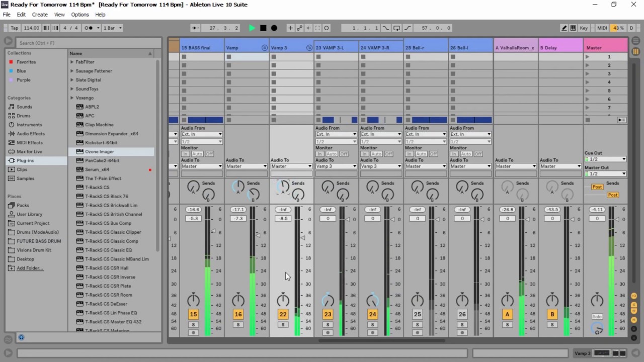Open the Samples category
644x362 pixels.
(x=25, y=178)
